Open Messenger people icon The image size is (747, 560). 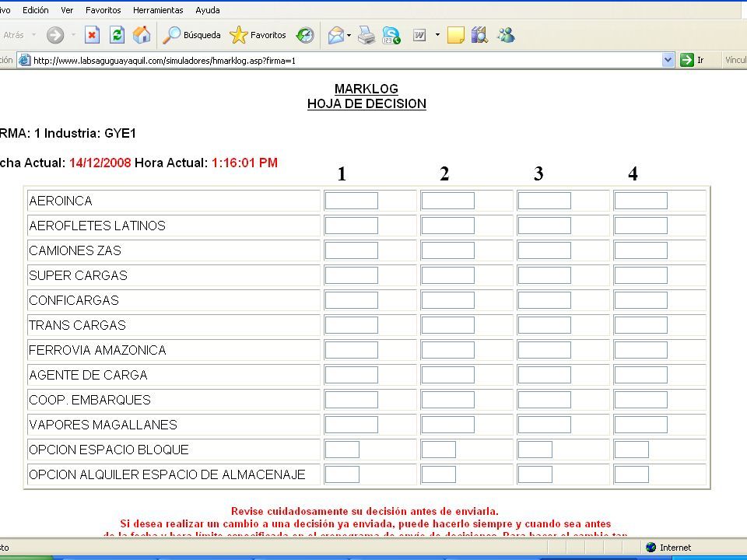[506, 35]
